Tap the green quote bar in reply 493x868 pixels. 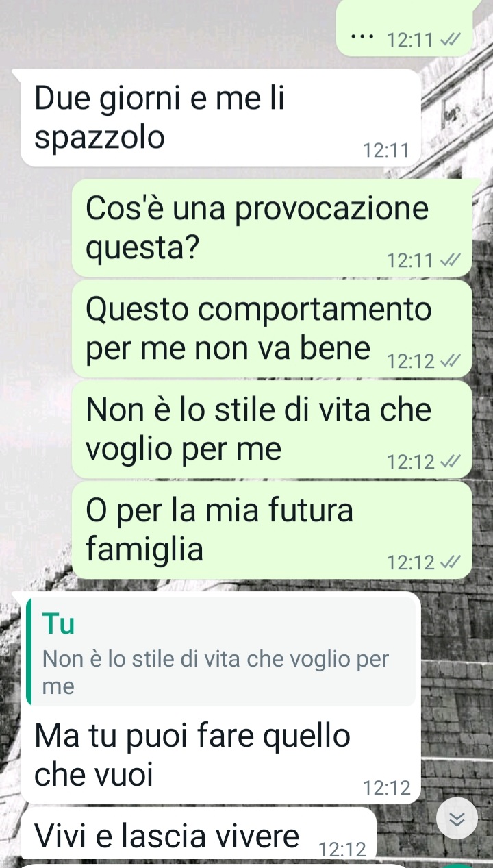pos(29,651)
